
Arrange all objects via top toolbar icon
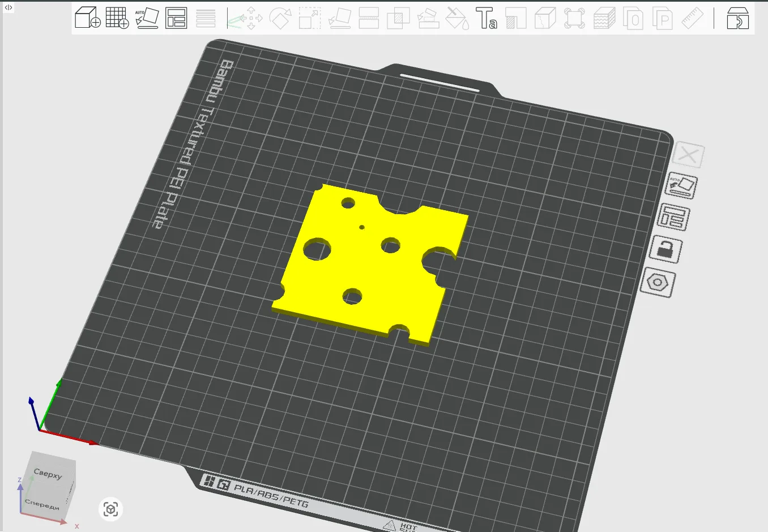point(176,18)
